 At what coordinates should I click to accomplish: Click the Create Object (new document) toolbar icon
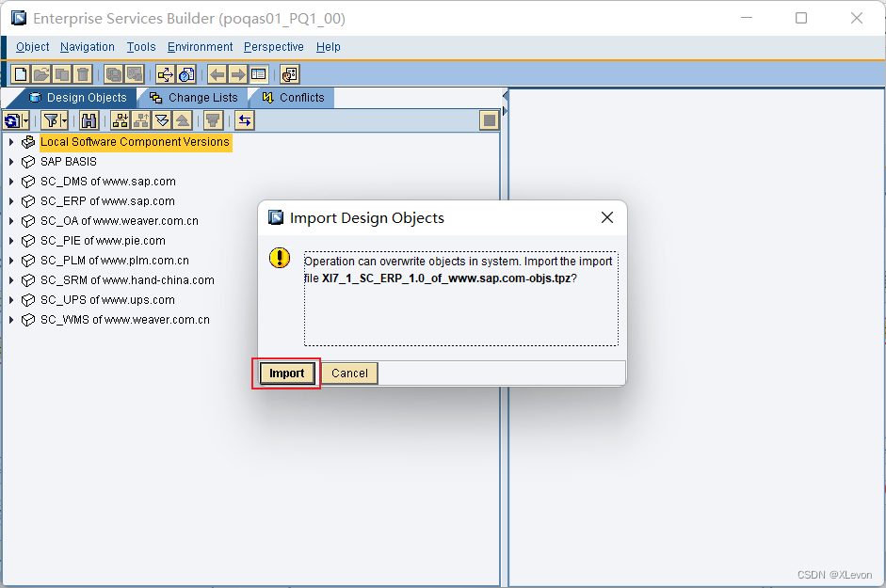tap(21, 74)
